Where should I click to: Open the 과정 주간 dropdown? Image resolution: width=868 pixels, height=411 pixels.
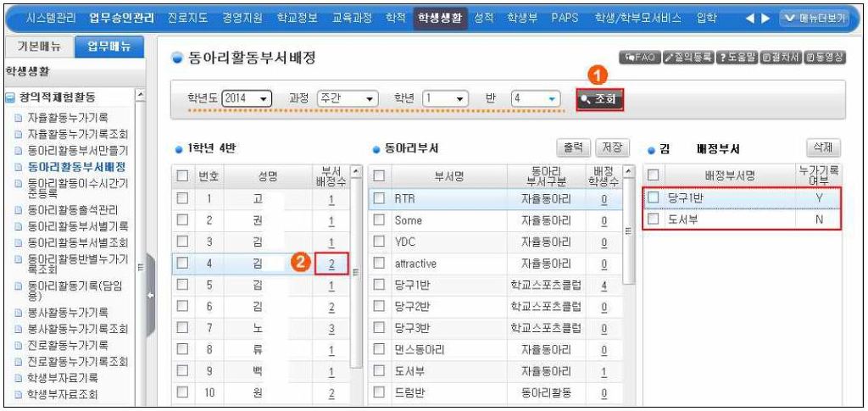(347, 99)
